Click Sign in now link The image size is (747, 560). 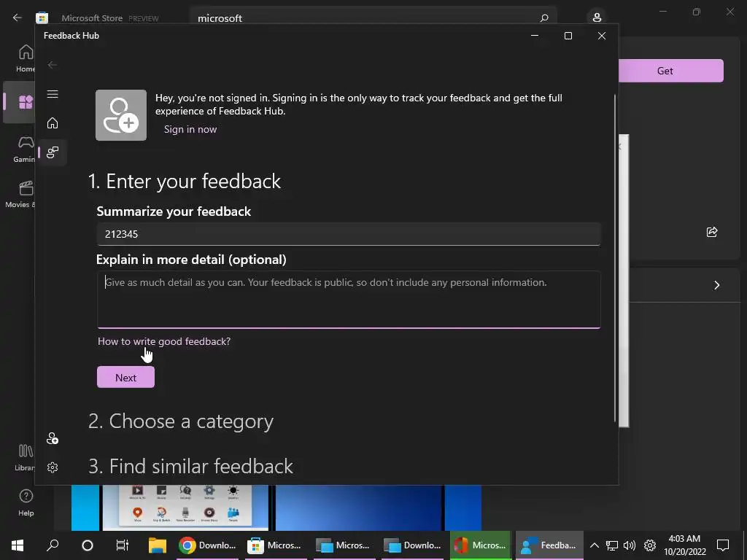(190, 129)
